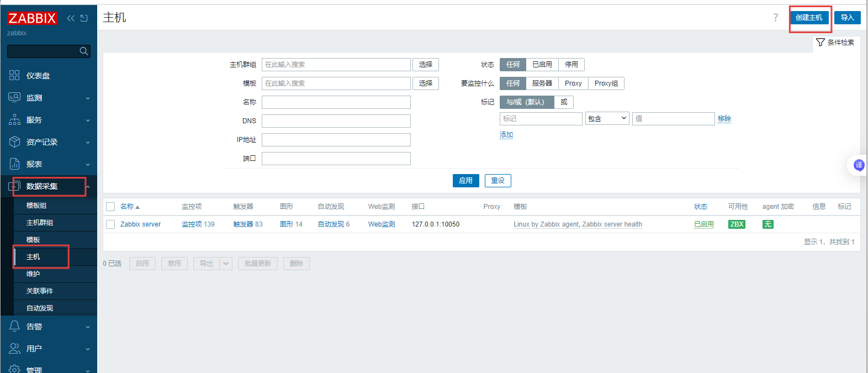Click the 报表 reports icon
Viewport: 868px width, 373px height.
click(x=14, y=164)
